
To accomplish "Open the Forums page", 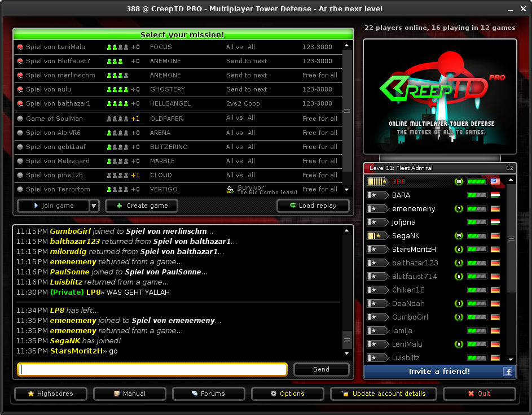I will pyautogui.click(x=208, y=394).
